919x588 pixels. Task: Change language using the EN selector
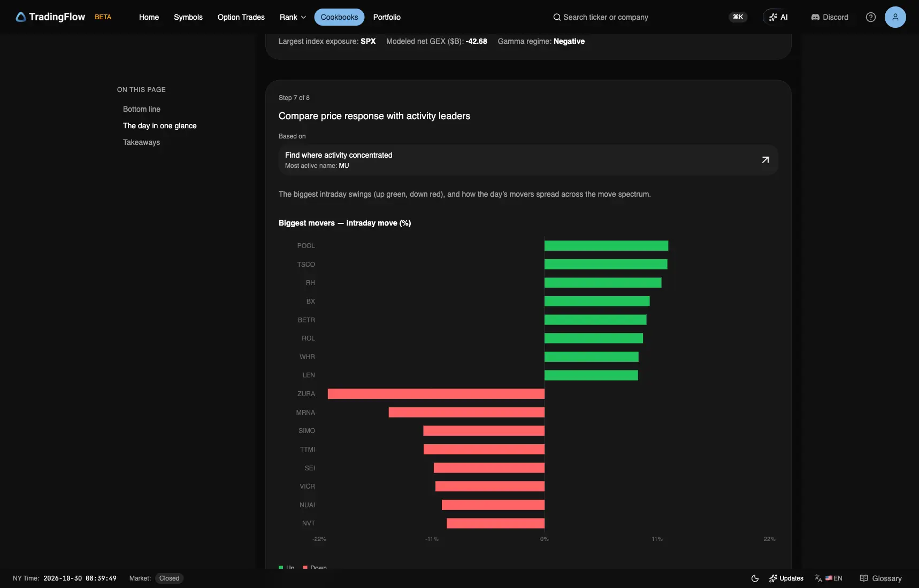point(829,578)
